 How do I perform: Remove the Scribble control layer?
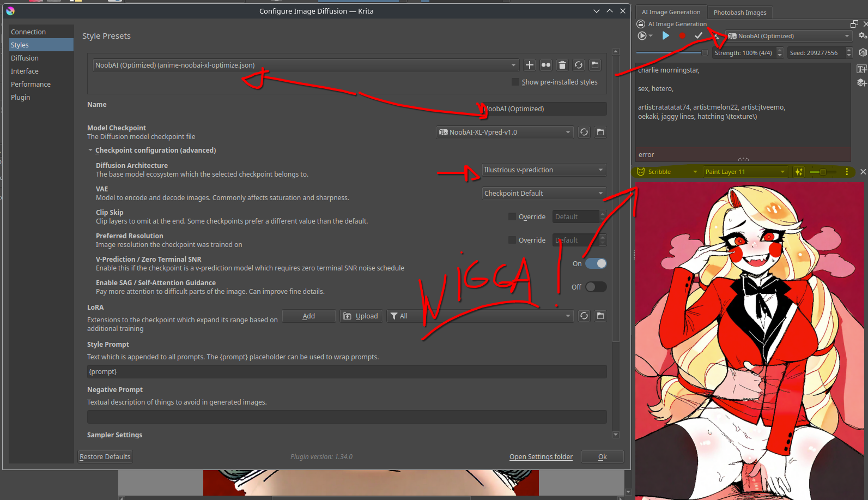pyautogui.click(x=863, y=172)
